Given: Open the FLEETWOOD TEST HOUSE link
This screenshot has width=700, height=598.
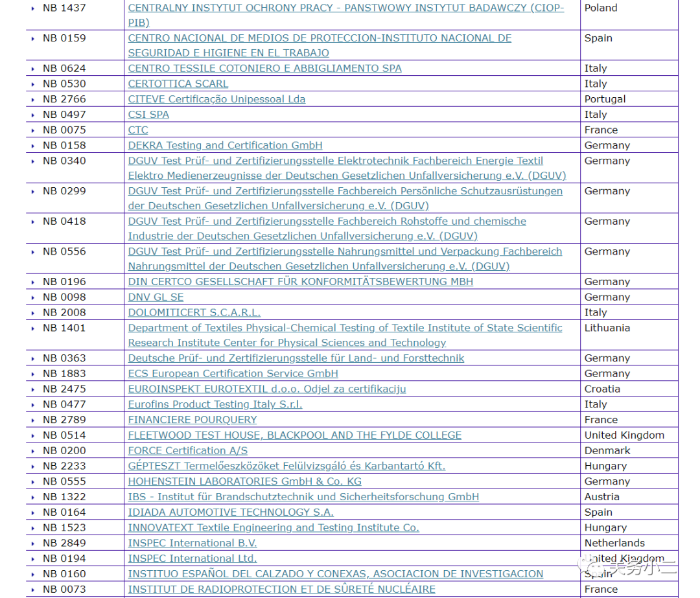Looking at the screenshot, I should pyautogui.click(x=294, y=435).
